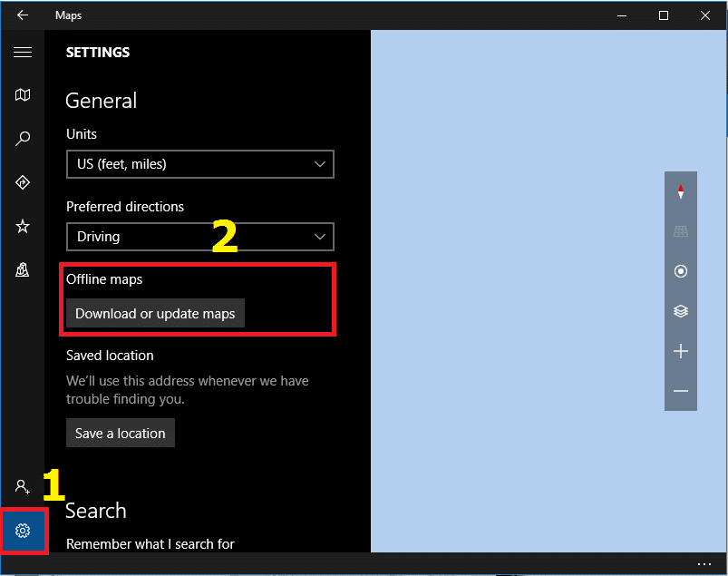Screen dimensions: 728x576
Task: Open the hamburger navigation menu
Action: point(23,53)
